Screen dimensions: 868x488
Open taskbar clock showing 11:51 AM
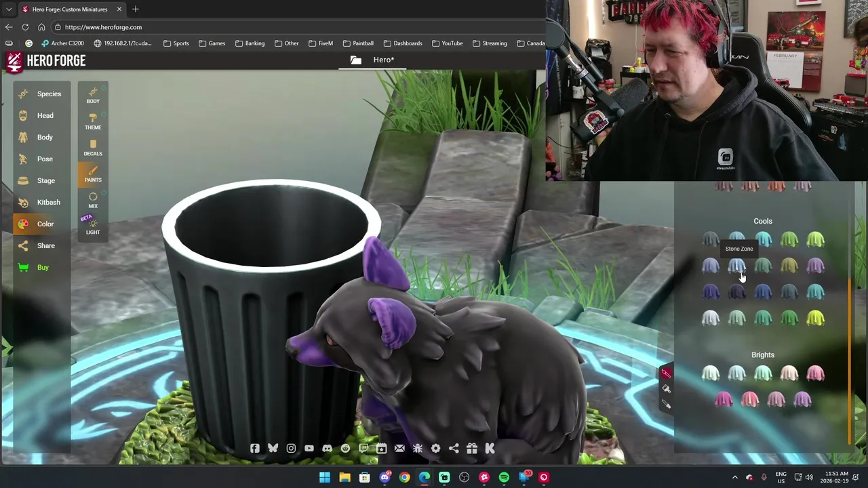coord(836,477)
